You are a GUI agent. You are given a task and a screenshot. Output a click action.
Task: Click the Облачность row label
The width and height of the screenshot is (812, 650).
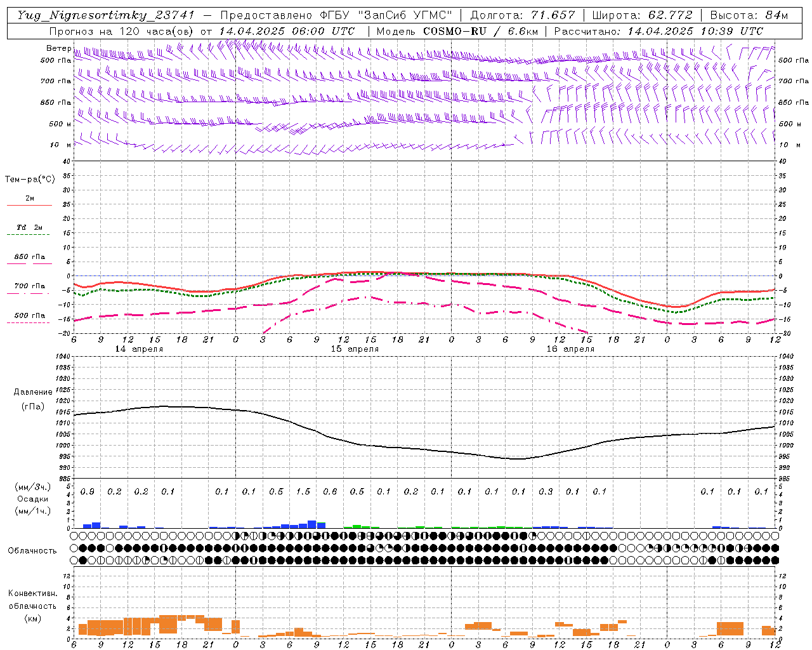click(x=32, y=550)
